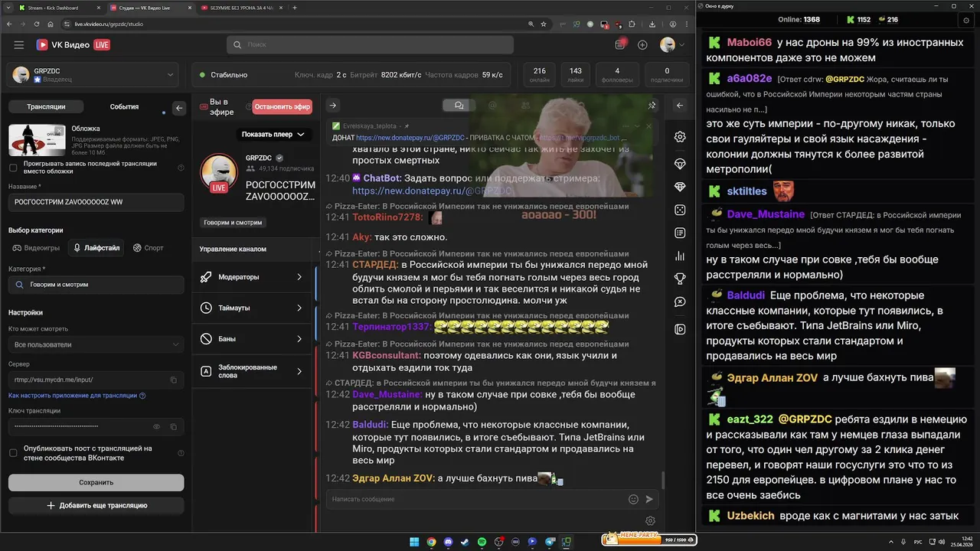Open the notifications icon with red badge
This screenshot has width=980, height=551.
pos(620,44)
